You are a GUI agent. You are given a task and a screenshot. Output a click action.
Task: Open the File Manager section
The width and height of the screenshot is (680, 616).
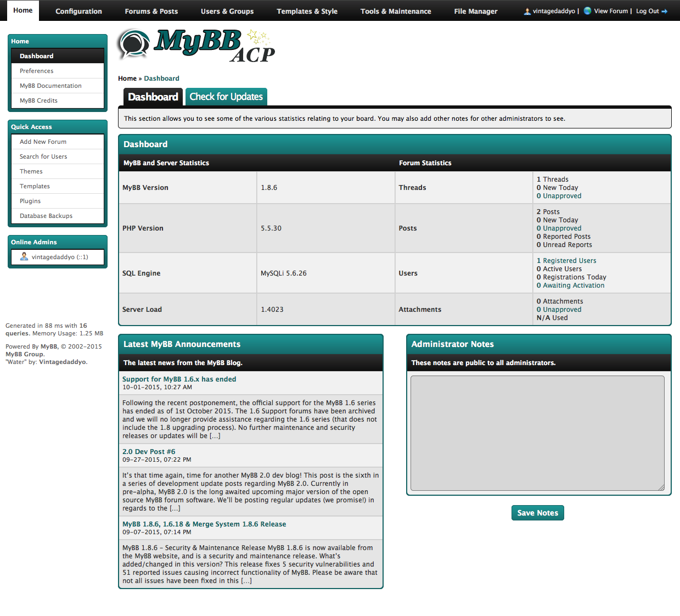pyautogui.click(x=476, y=11)
